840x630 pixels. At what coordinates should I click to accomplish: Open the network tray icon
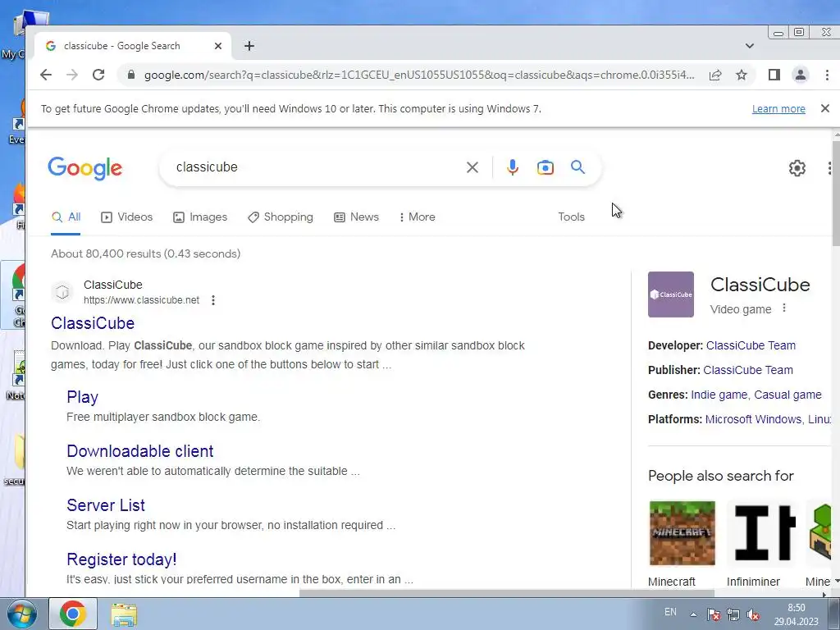coord(733,614)
